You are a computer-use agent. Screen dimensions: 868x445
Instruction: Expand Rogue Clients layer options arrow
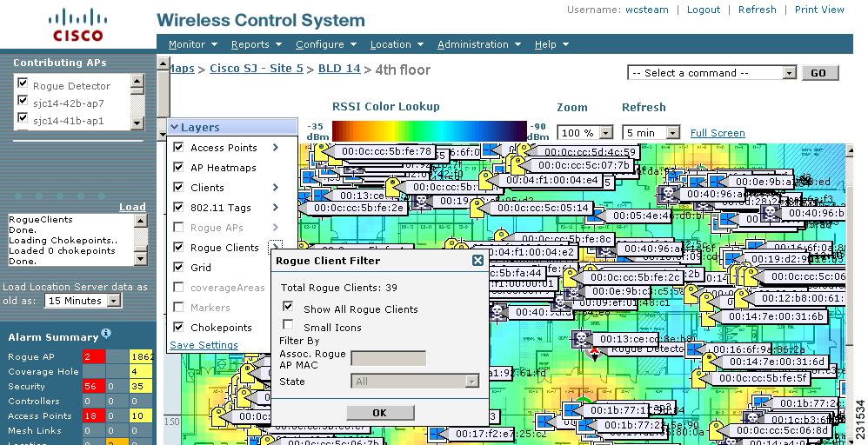click(x=275, y=247)
